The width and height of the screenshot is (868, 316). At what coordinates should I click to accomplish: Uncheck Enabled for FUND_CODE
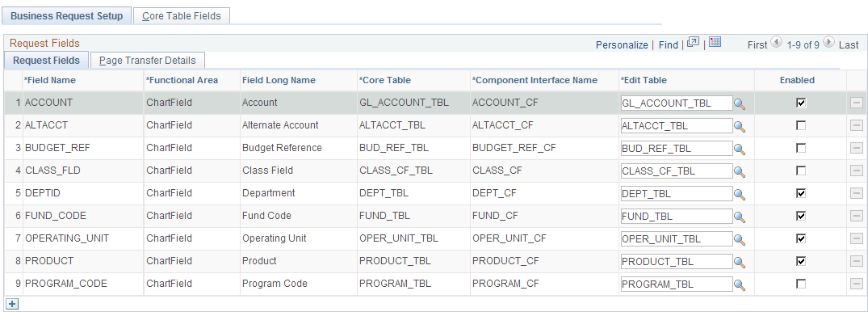pos(800,216)
